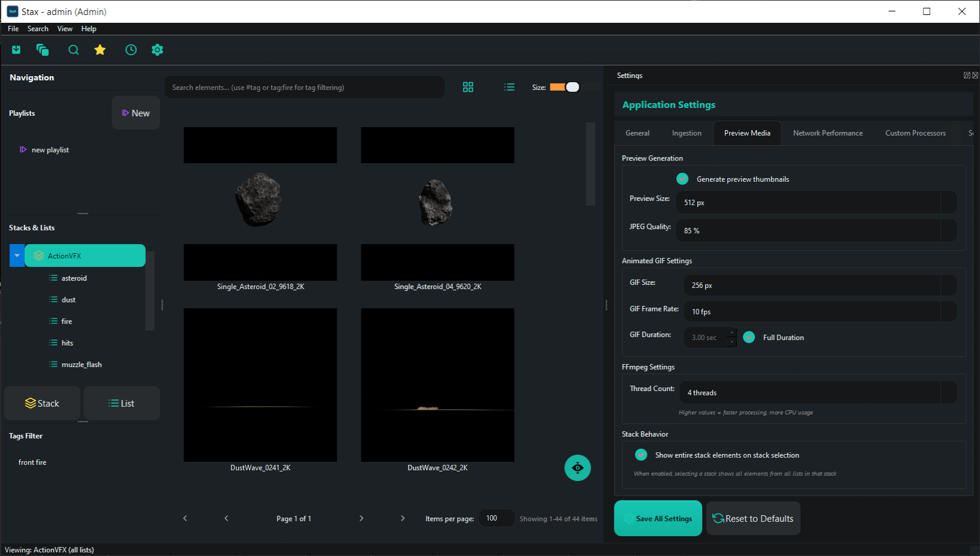This screenshot has height=556, width=980.
Task: Collapse the ActionVFX stack tree
Action: click(x=17, y=256)
